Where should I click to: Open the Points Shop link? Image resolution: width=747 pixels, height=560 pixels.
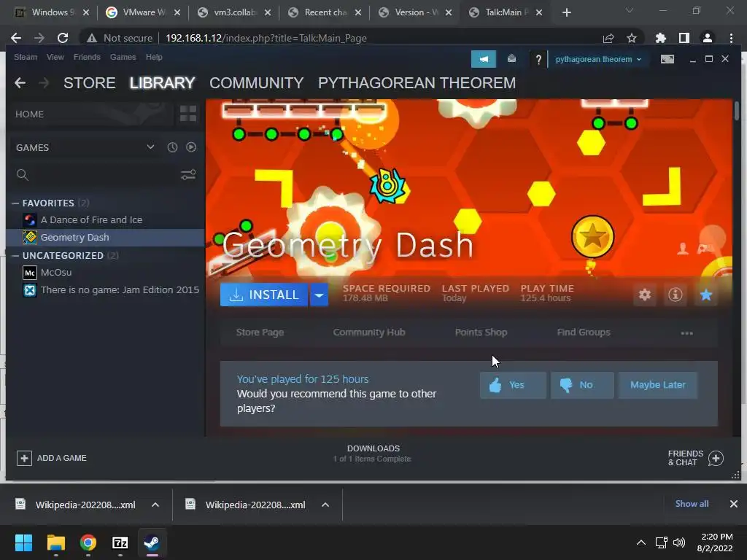click(x=481, y=332)
